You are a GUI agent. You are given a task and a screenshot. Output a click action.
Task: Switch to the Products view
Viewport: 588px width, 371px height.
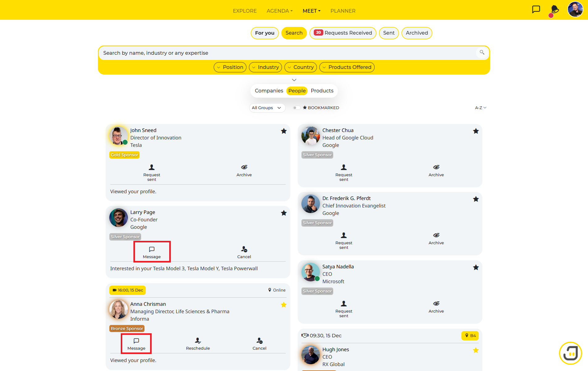(322, 91)
